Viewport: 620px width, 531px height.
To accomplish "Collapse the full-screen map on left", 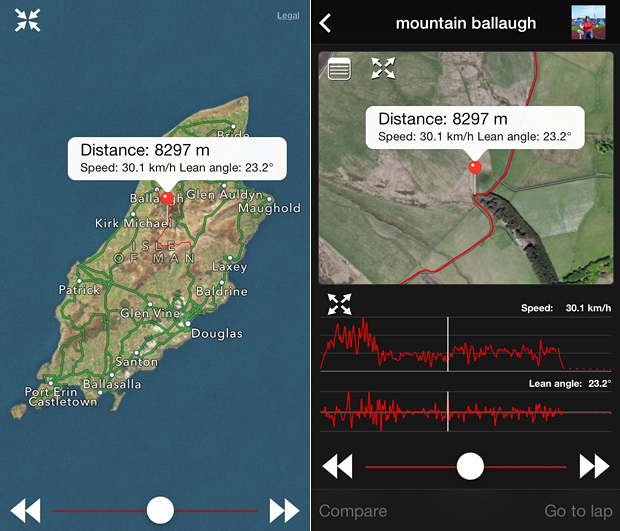I will click(x=27, y=20).
